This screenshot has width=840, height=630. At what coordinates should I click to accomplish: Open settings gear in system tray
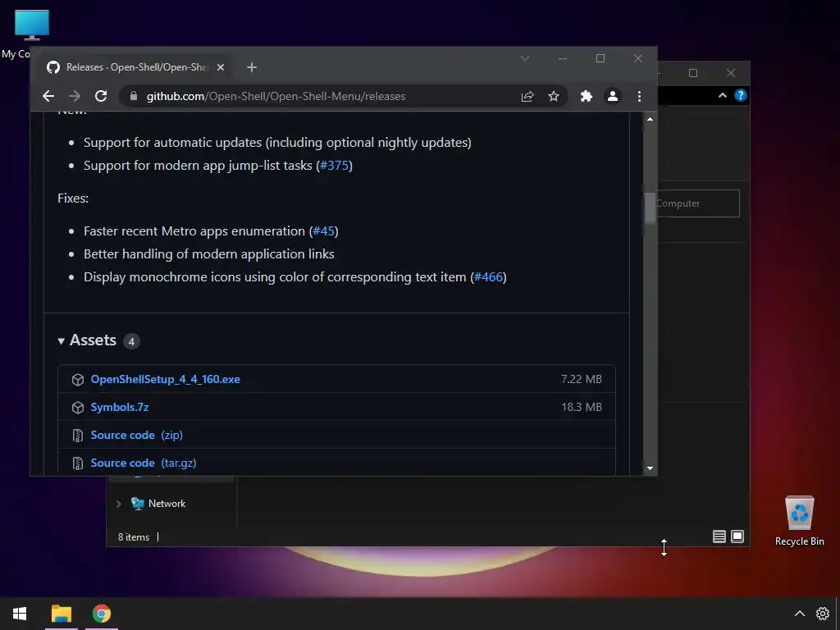pos(822,614)
